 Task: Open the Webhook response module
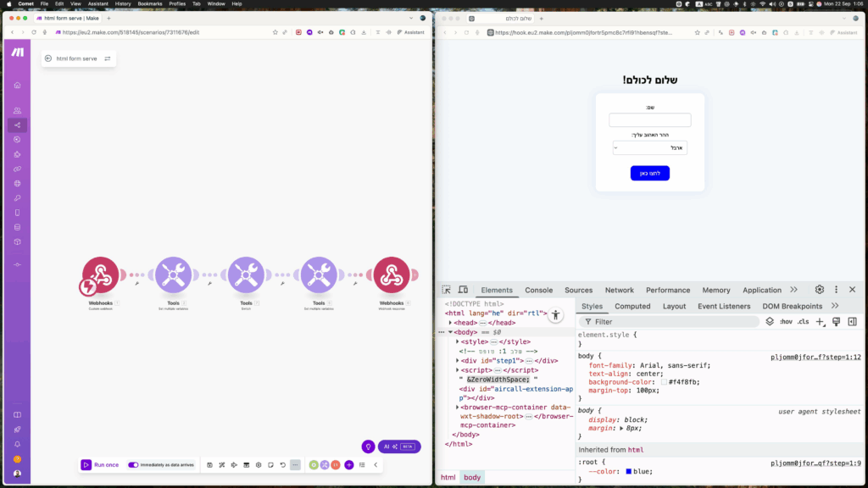[392, 275]
